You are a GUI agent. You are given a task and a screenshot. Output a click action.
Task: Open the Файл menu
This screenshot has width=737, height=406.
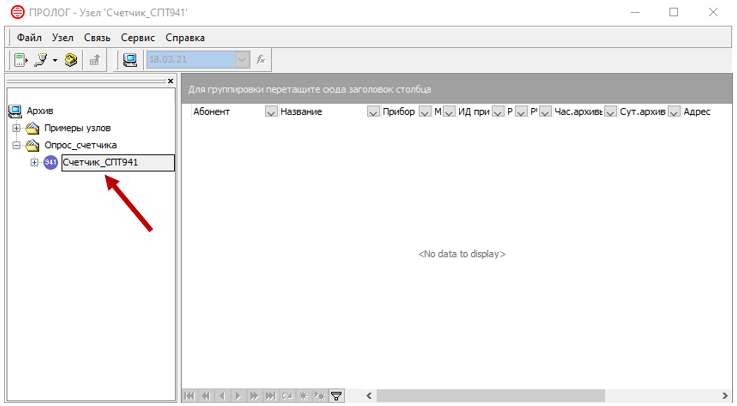(x=29, y=37)
